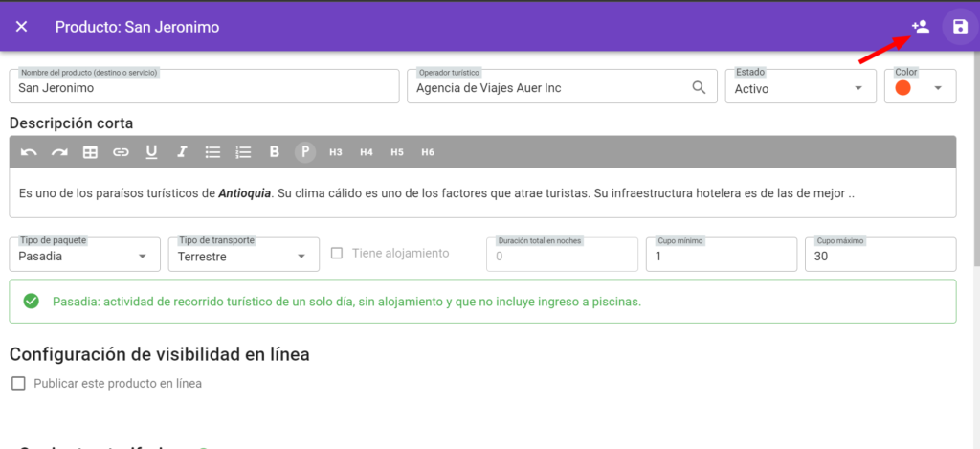980x449 pixels.
Task: Close the product dialog with X
Action: [21, 26]
